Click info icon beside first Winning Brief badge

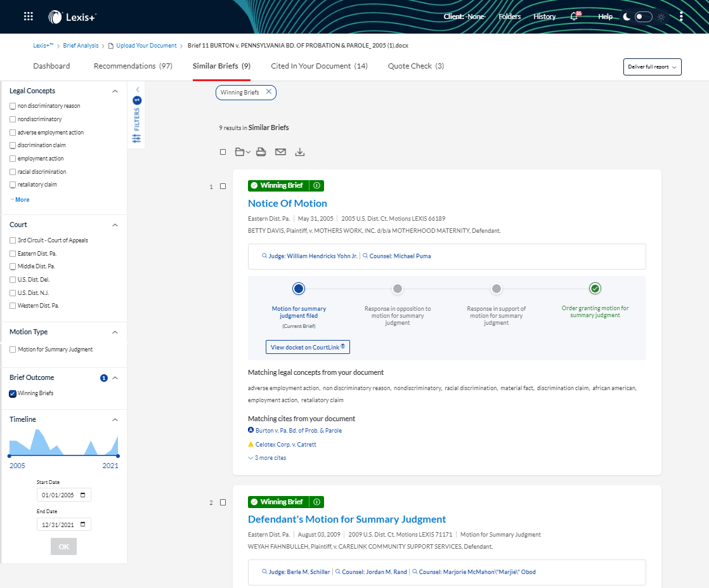point(316,186)
